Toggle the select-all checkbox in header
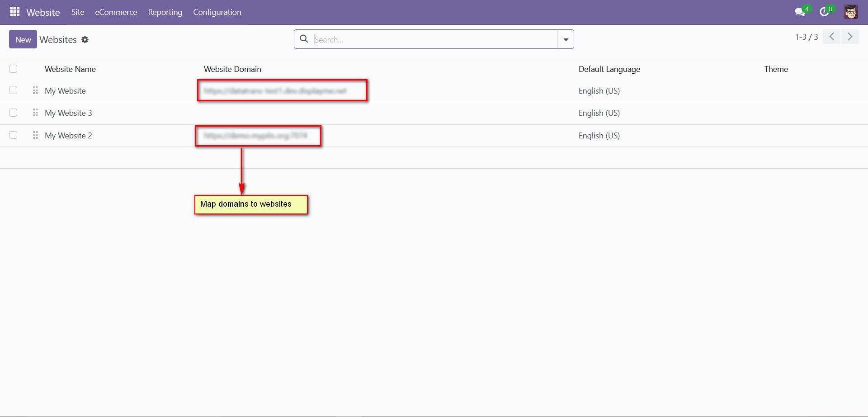 [13, 69]
